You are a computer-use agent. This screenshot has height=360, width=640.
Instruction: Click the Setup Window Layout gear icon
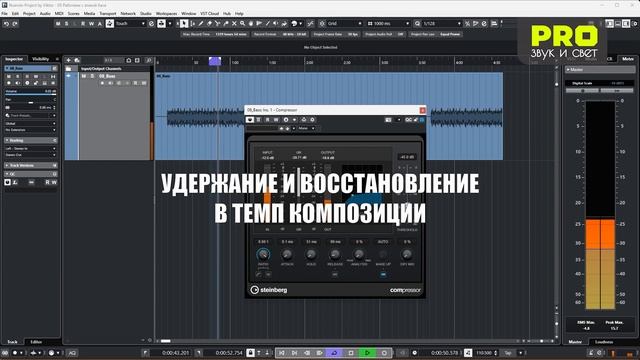pyautogui.click(x=635, y=24)
